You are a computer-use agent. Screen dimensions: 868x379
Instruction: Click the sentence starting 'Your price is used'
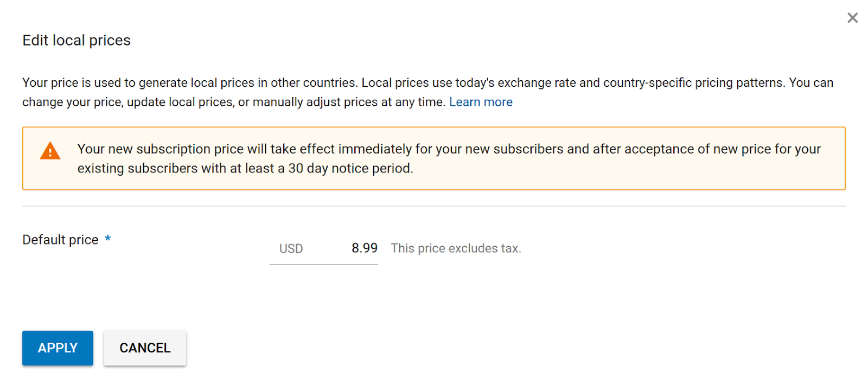point(190,83)
